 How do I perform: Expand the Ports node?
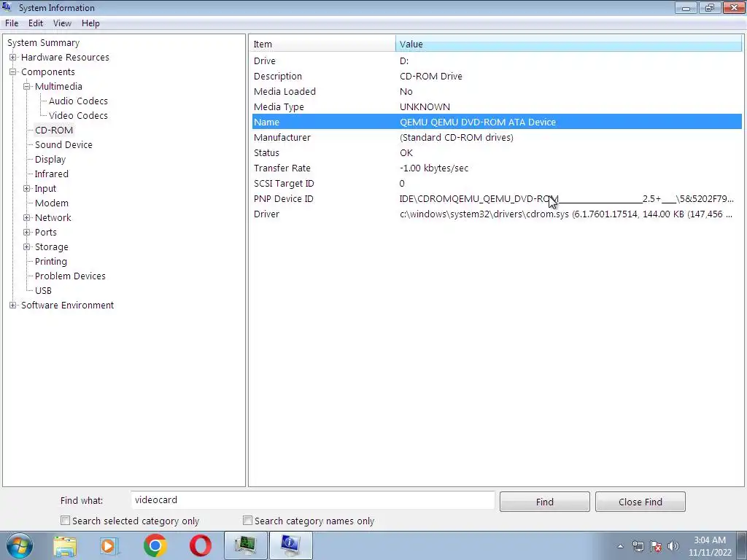(27, 233)
